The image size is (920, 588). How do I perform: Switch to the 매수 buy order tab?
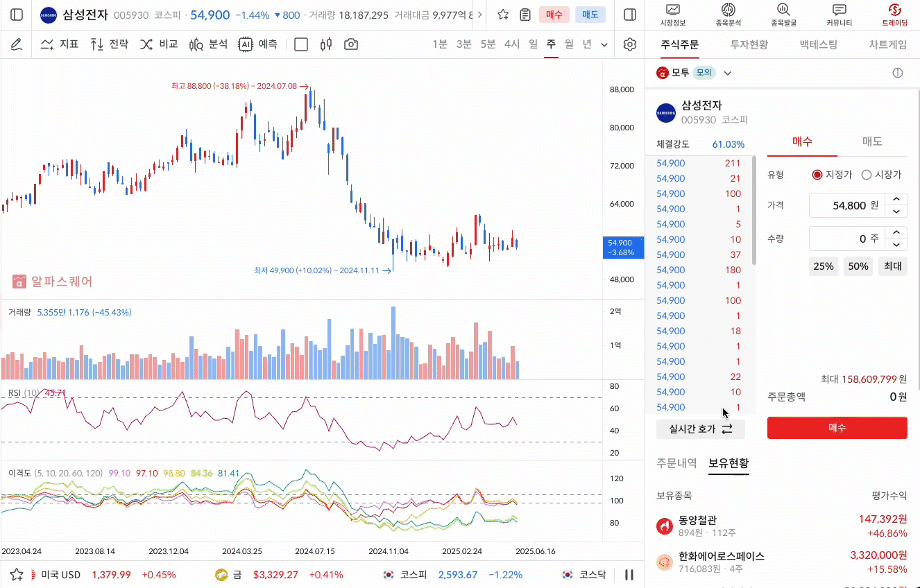point(802,141)
